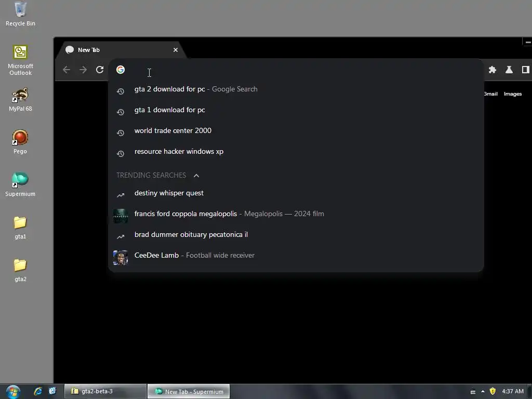
Task: Choose suggestion gta 1 download for pc
Action: tap(296, 110)
